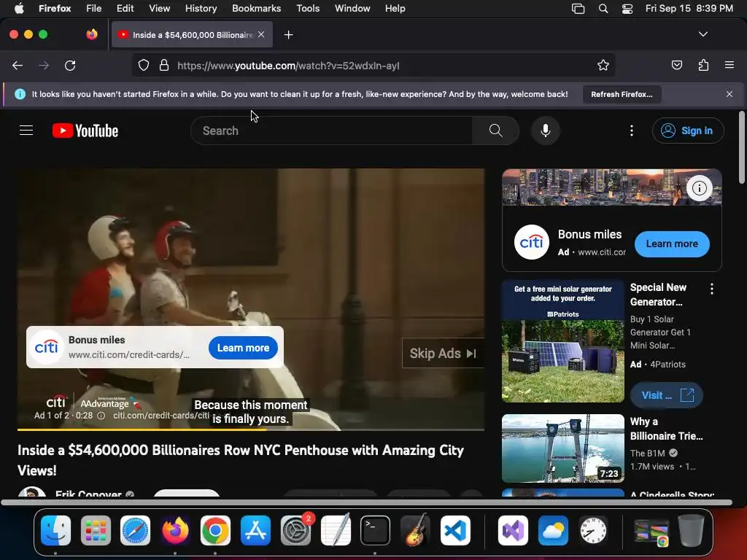Click the horizontal scrollbar at bottom
Screen dimensions: 747x560
tap(367, 502)
